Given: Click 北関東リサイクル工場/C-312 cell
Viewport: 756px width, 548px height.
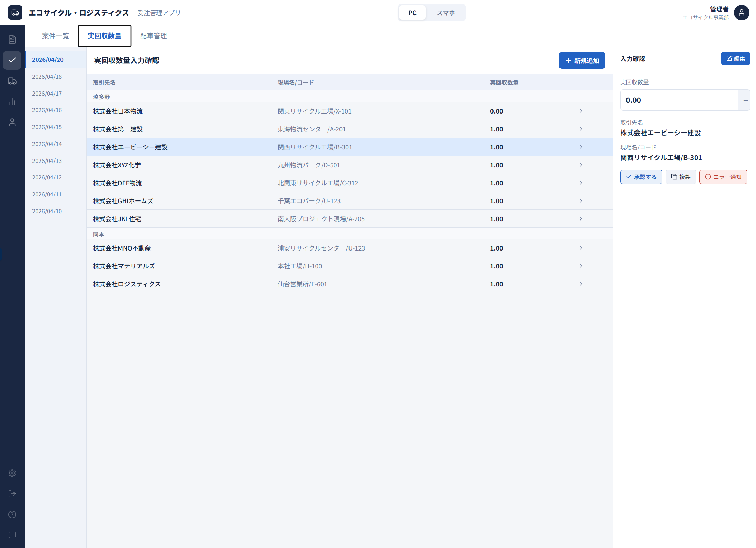Looking at the screenshot, I should (318, 183).
